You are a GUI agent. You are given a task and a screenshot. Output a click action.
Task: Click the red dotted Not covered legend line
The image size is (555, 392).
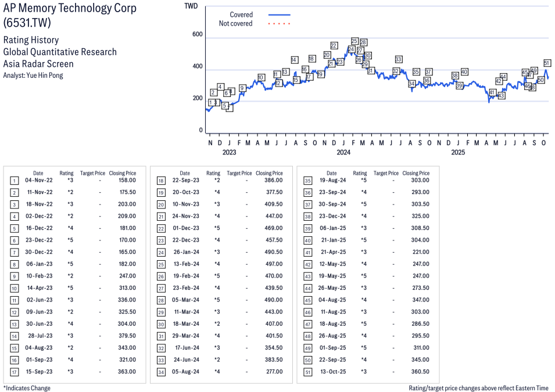click(x=280, y=24)
